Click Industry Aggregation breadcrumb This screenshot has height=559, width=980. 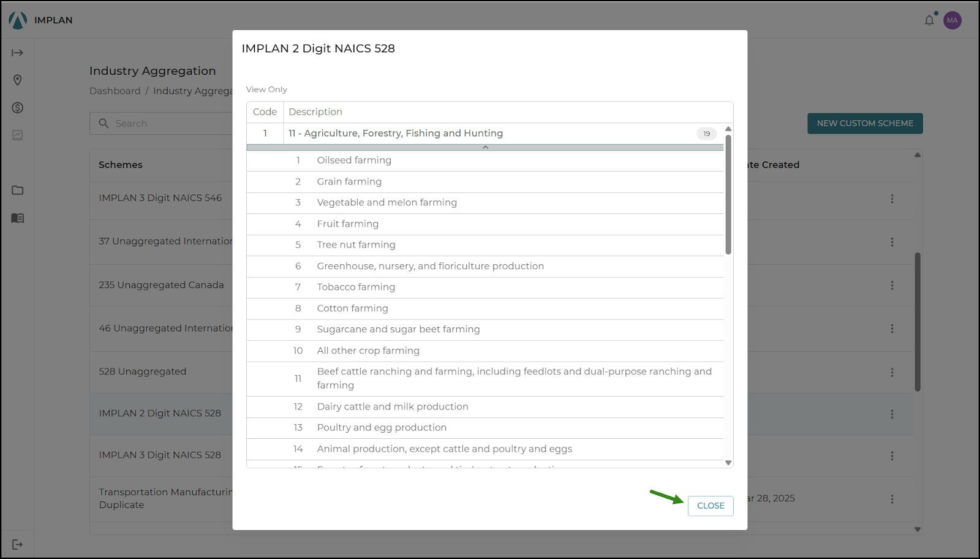[x=192, y=91]
